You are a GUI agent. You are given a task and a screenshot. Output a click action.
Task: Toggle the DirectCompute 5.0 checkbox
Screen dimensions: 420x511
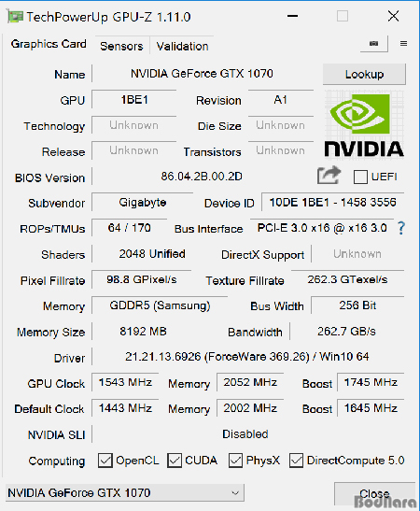296,461
